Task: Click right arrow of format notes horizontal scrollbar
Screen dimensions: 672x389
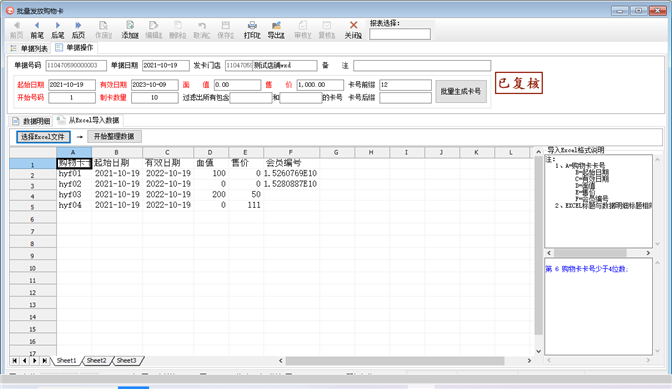Action: 648,253
